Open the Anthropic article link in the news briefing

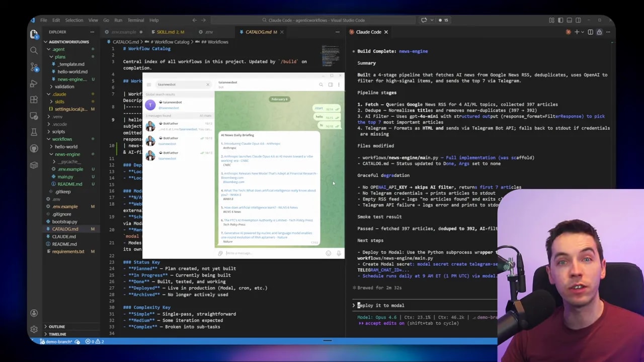tap(252, 144)
